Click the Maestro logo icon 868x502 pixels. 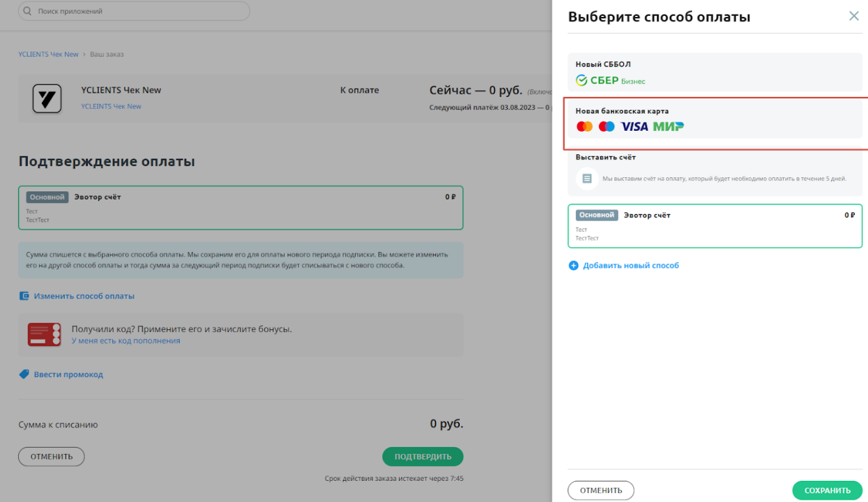coord(606,127)
